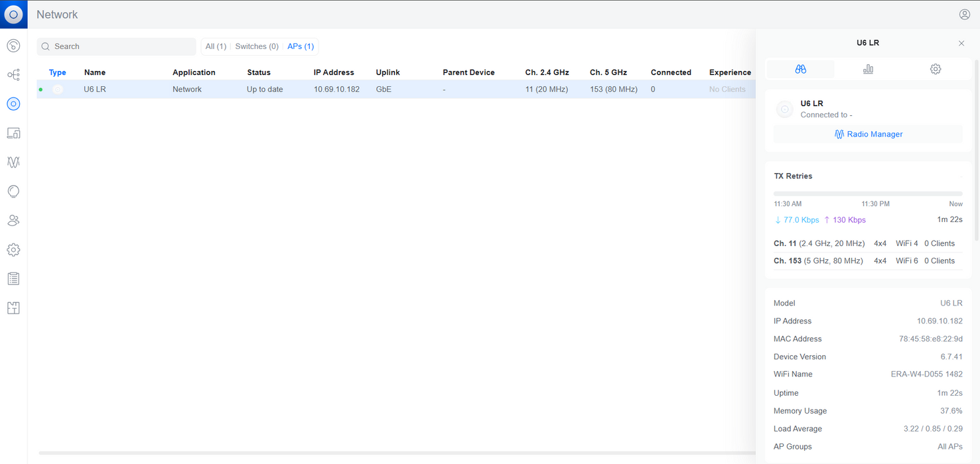Click the MAC address value 78:45:58:e8:22:9d

point(931,339)
